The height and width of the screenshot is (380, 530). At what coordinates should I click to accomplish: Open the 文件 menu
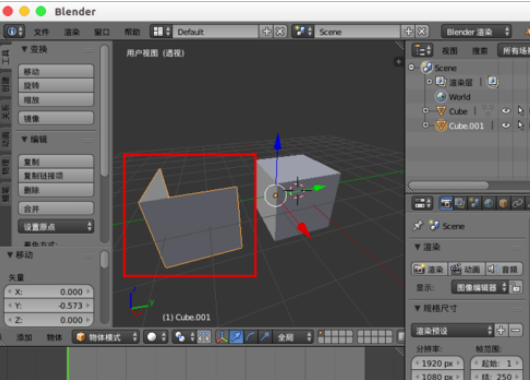tap(41, 32)
